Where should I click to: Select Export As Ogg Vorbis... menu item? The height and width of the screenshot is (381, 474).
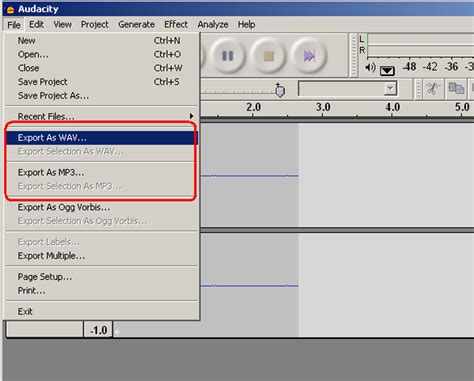click(102, 207)
